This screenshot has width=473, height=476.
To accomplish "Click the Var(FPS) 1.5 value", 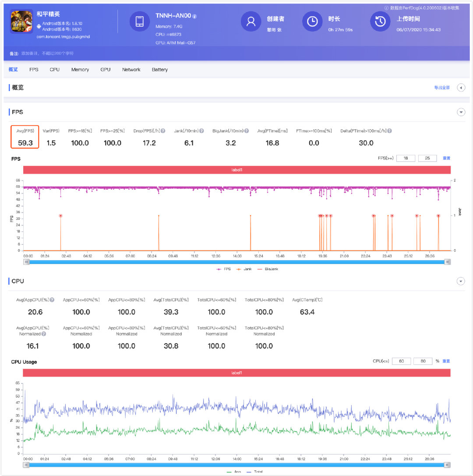I will click(x=51, y=143).
